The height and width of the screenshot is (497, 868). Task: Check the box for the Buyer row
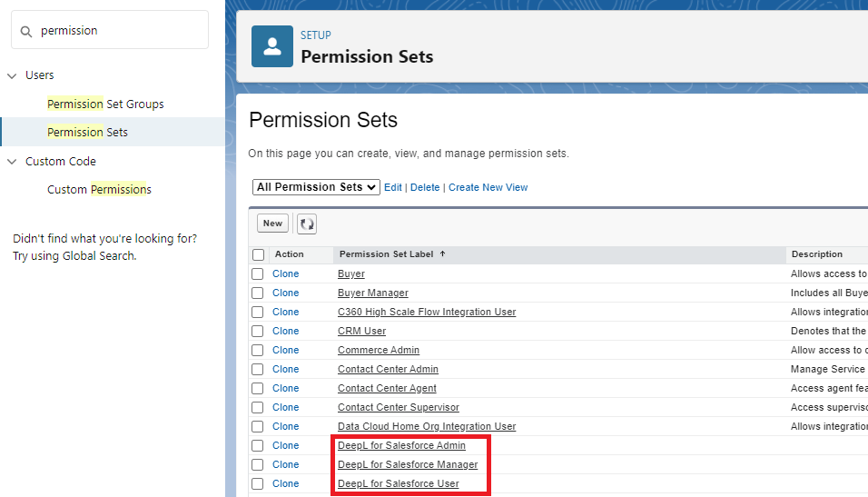[x=258, y=274]
